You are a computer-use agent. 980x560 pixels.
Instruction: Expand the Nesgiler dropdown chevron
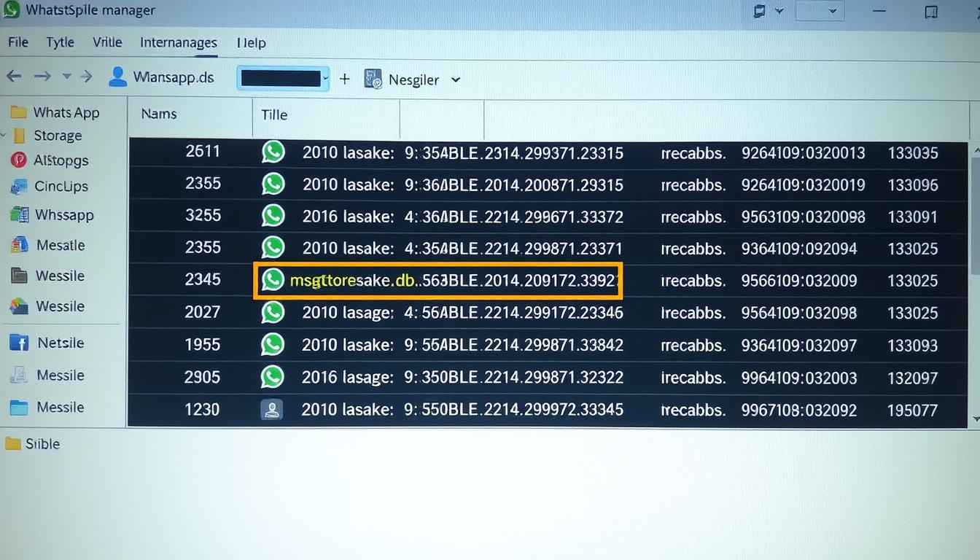456,79
